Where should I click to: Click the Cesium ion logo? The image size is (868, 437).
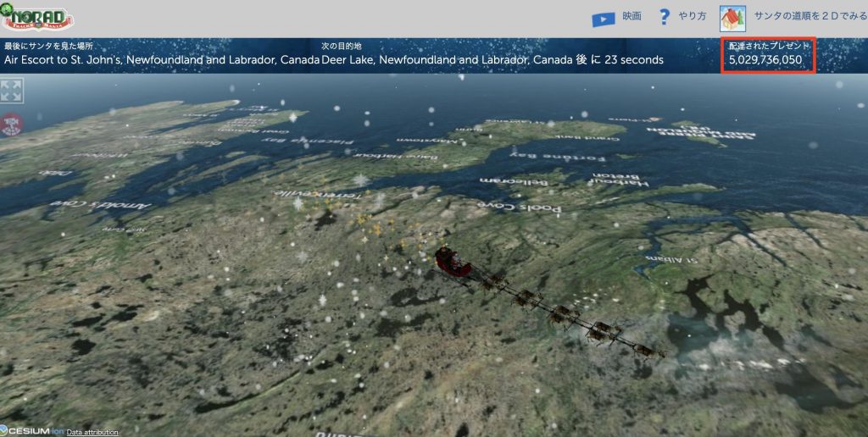[31, 430]
